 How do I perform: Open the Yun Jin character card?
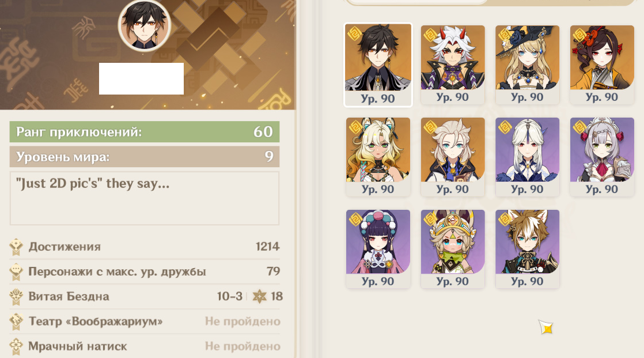point(378,249)
